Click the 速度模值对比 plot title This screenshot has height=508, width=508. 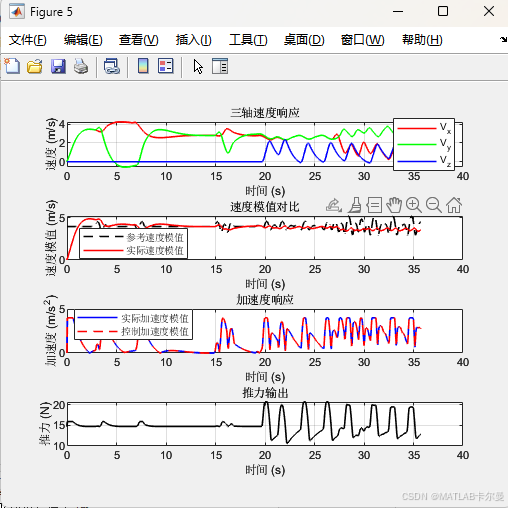point(265,207)
